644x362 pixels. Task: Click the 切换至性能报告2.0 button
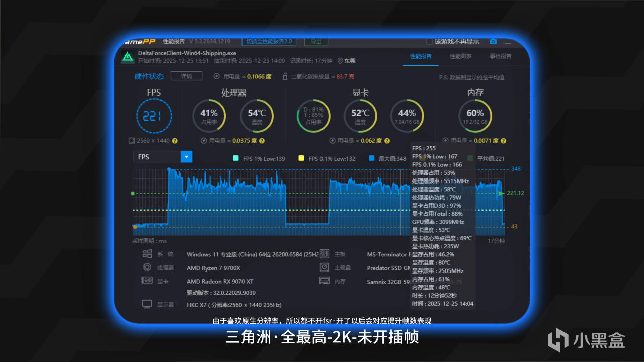tap(269, 41)
